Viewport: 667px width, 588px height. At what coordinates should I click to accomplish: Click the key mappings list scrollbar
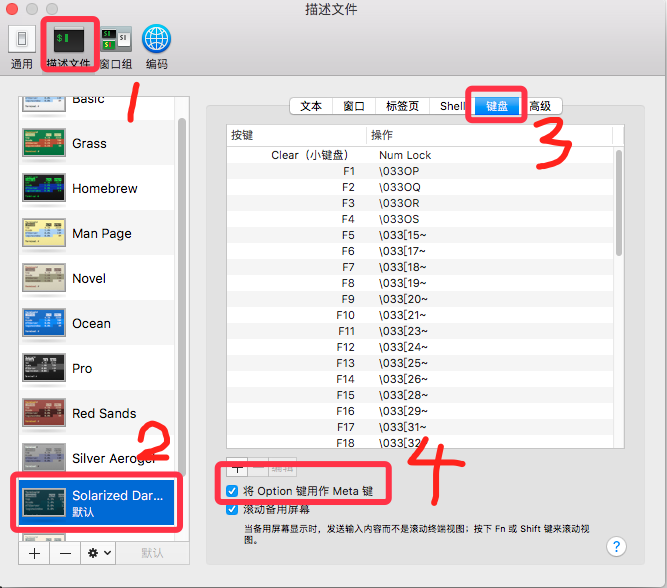tap(619, 203)
